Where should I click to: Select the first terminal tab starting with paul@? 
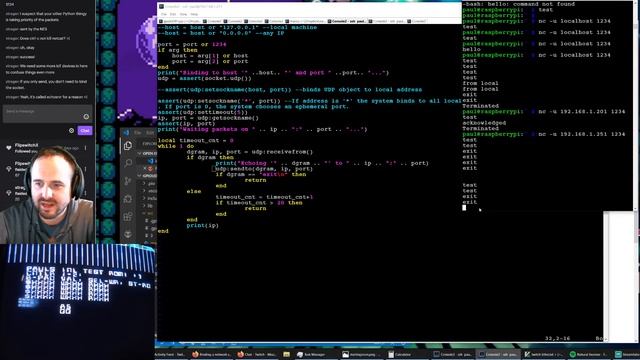click(180, 21)
